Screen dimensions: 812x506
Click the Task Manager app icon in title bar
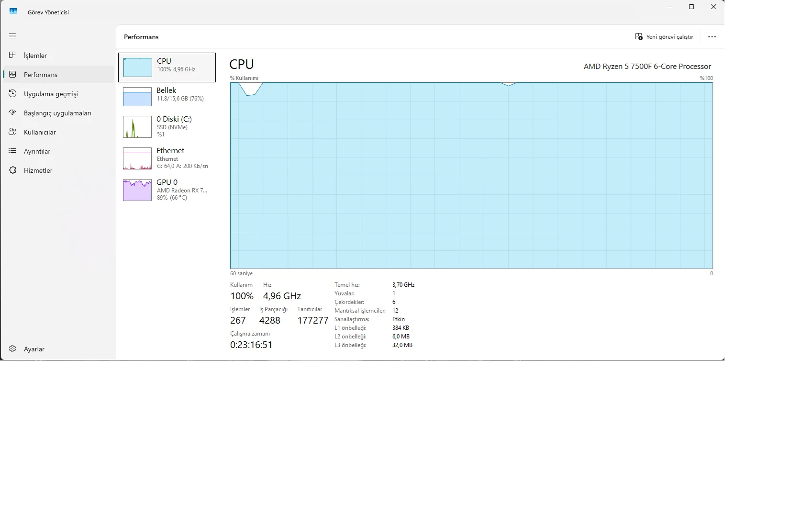coord(13,11)
